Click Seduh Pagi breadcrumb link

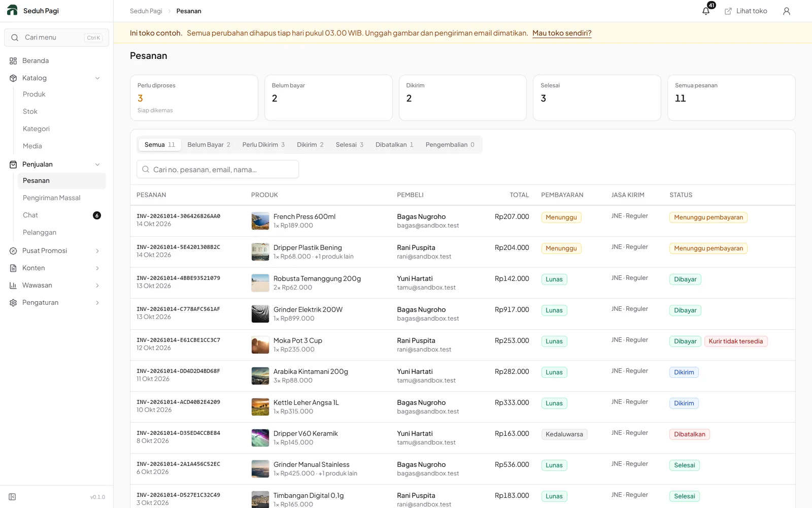(x=146, y=11)
